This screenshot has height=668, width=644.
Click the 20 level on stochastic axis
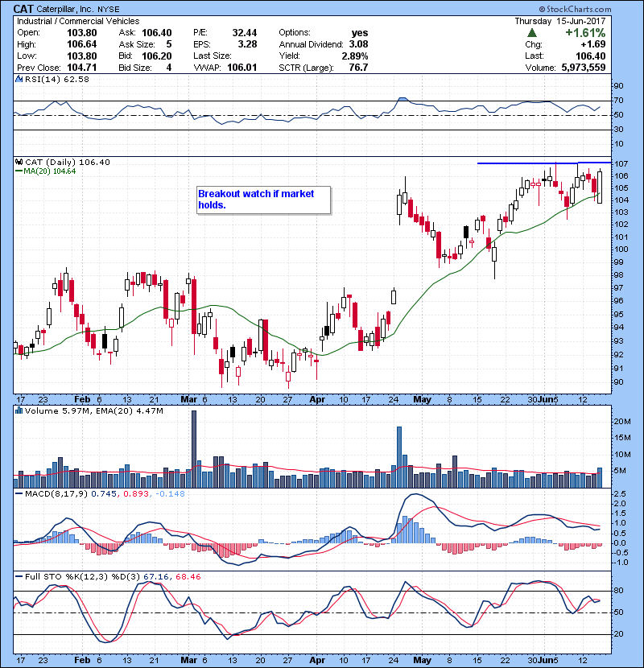[618, 634]
